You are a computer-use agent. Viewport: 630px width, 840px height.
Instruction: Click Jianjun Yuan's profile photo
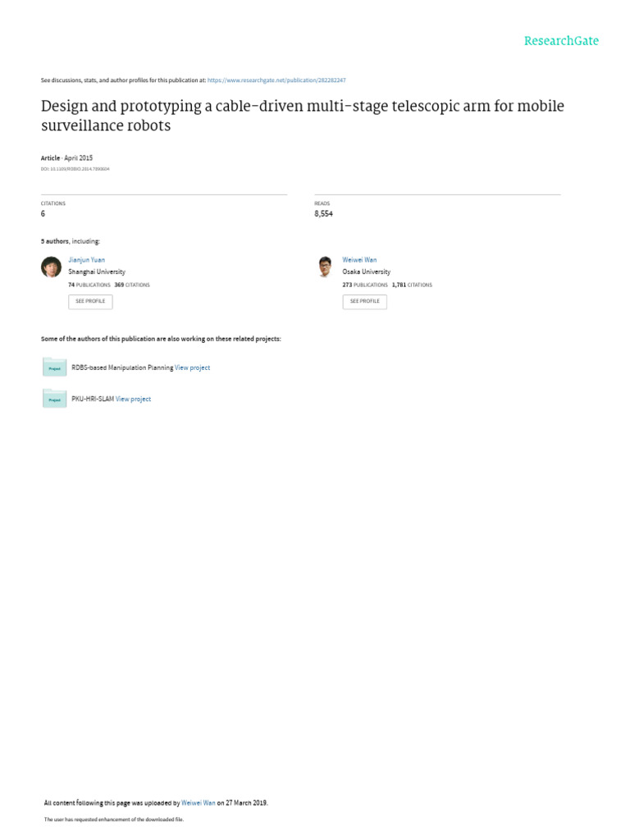[51, 267]
